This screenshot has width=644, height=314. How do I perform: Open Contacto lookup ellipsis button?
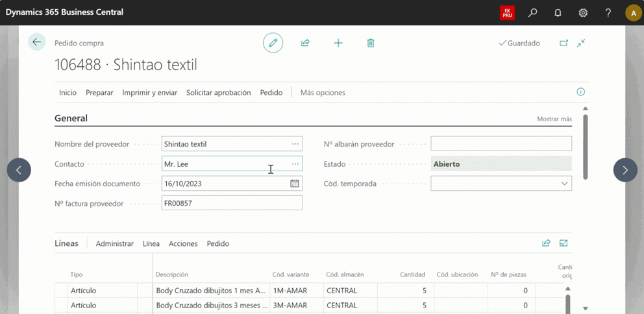295,164
